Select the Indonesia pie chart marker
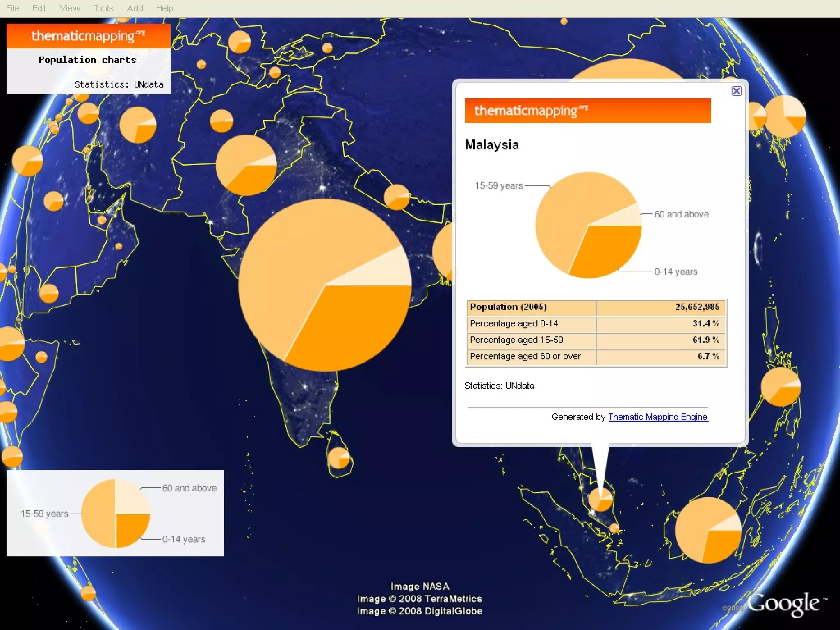This screenshot has height=630, width=840. pyautogui.click(x=708, y=530)
